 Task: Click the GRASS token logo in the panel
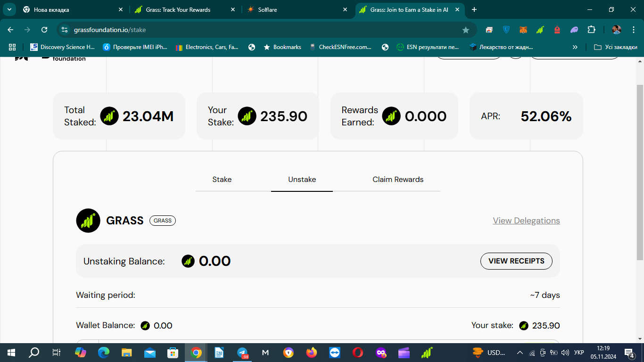pos(88,221)
